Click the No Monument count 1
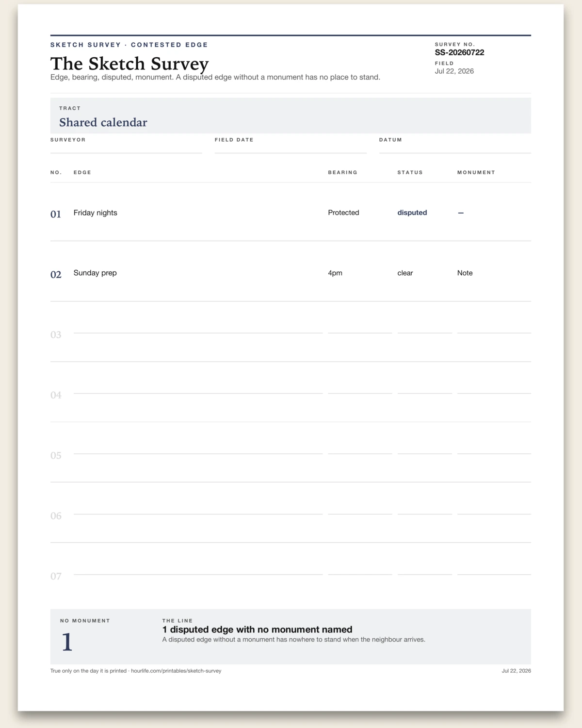The height and width of the screenshot is (728, 582). click(67, 642)
